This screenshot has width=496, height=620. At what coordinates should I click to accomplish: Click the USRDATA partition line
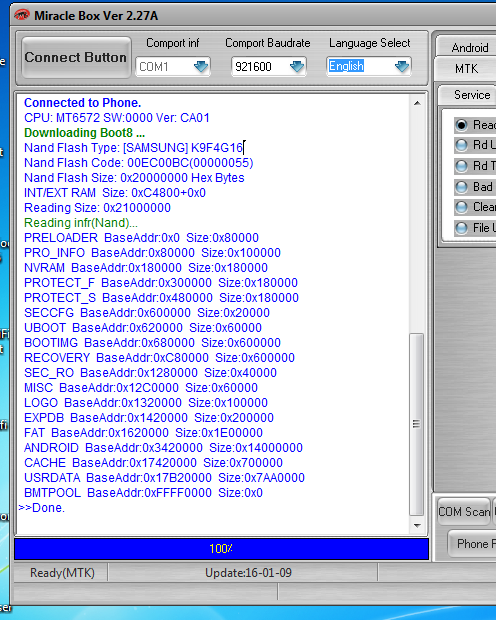[x=165, y=478]
